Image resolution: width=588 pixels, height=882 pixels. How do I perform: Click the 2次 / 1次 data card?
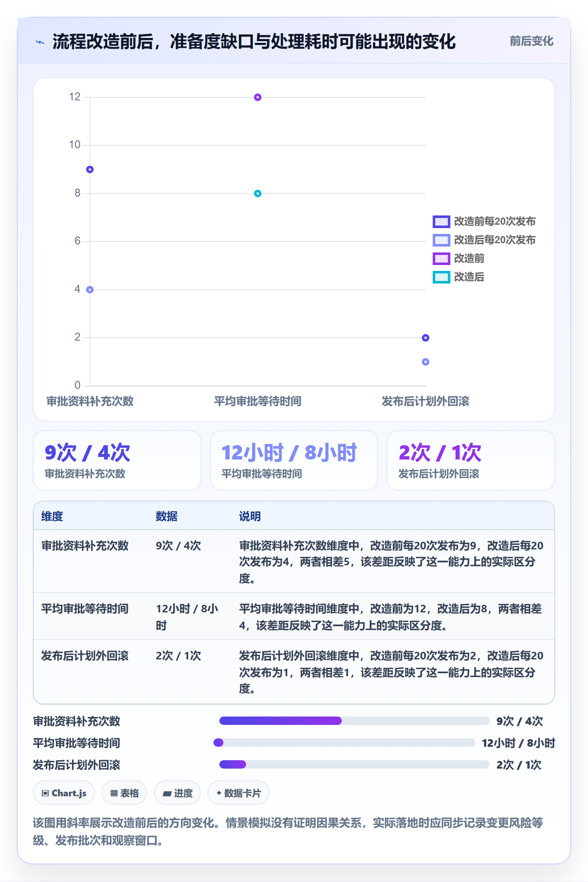[471, 460]
